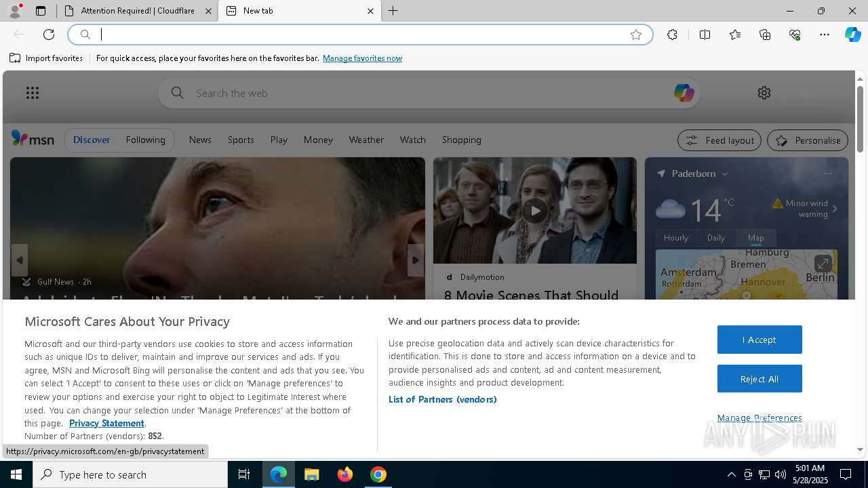Select the Discover feed tab

click(x=92, y=140)
